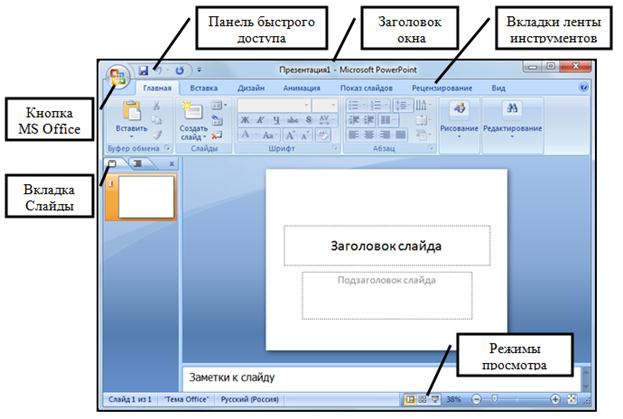Screen dimensions: 623x419
Task: Click the Shrink Font icon
Action: [305, 135]
